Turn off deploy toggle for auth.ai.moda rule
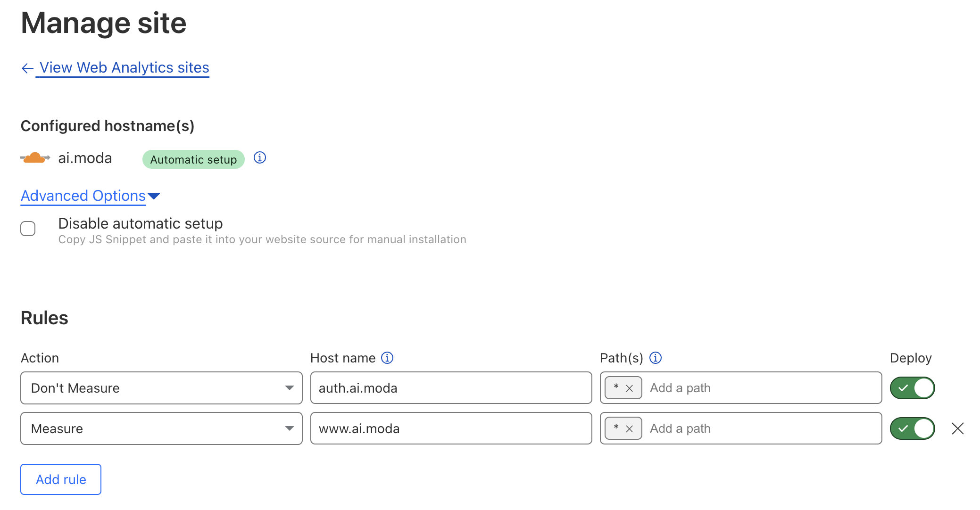 click(x=912, y=387)
